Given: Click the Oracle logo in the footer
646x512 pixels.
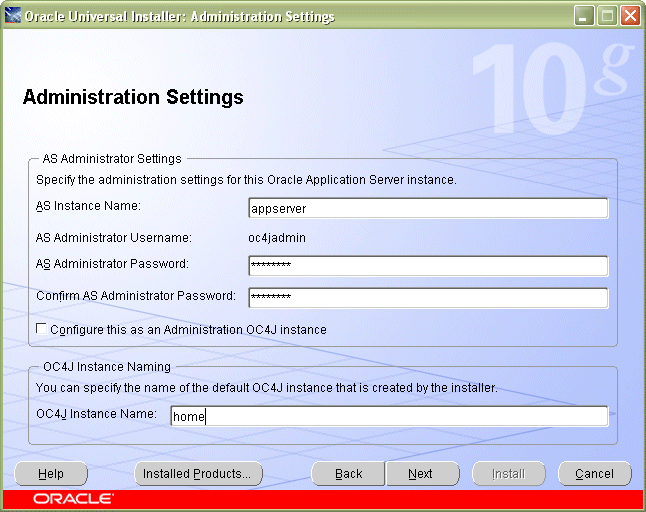Looking at the screenshot, I should point(73,499).
